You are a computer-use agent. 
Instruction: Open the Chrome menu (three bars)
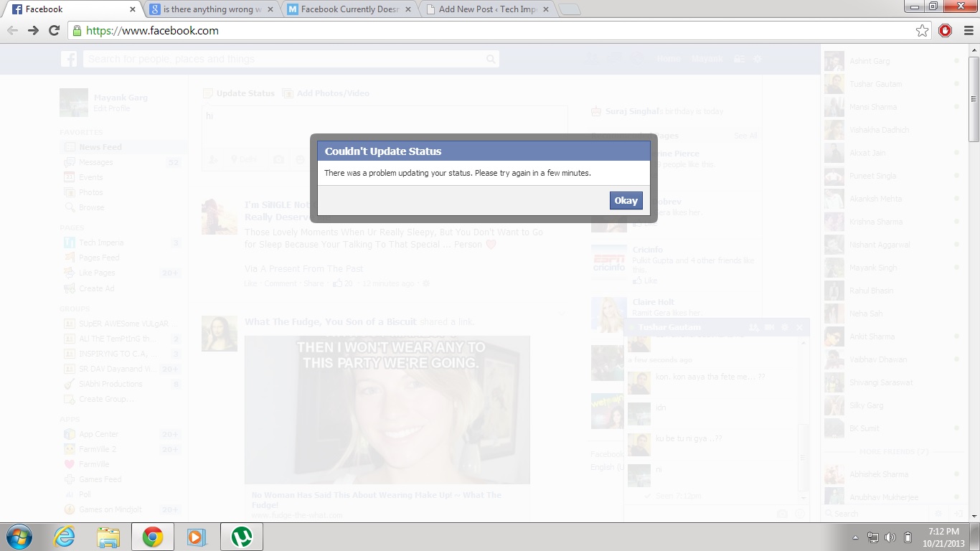pos(969,30)
